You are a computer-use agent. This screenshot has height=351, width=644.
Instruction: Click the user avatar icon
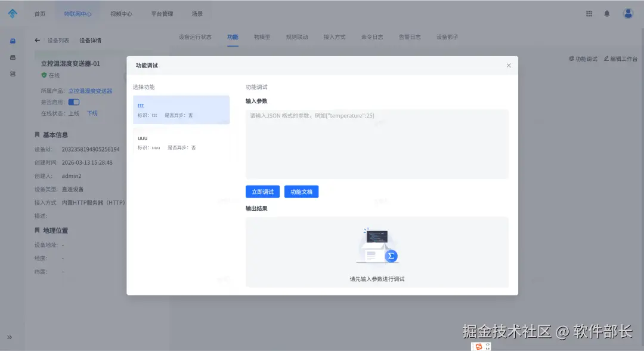coord(627,13)
